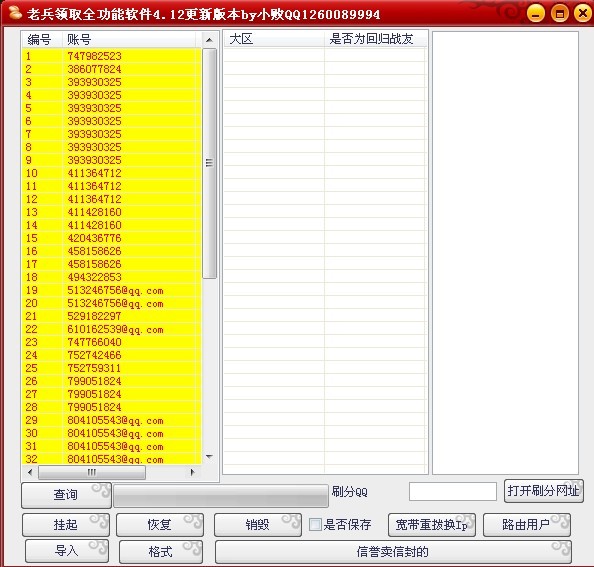Click the 路由用户 button
594x567 pixels.
pyautogui.click(x=527, y=525)
